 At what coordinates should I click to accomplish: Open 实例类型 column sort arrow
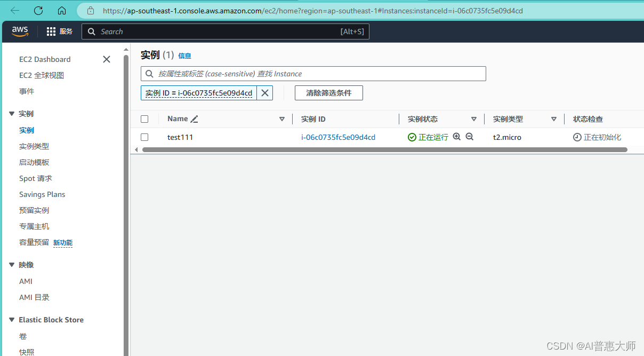(554, 119)
